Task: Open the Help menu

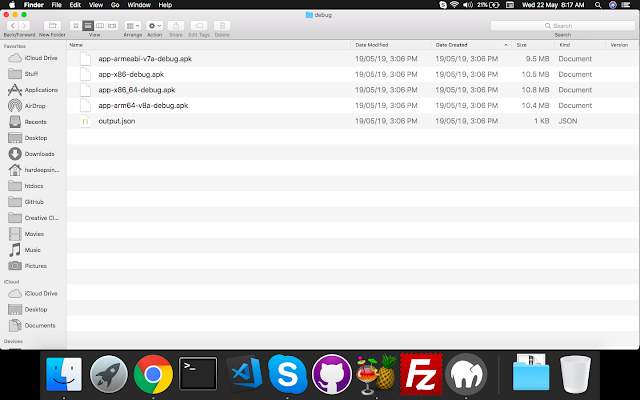Action: tap(165, 5)
